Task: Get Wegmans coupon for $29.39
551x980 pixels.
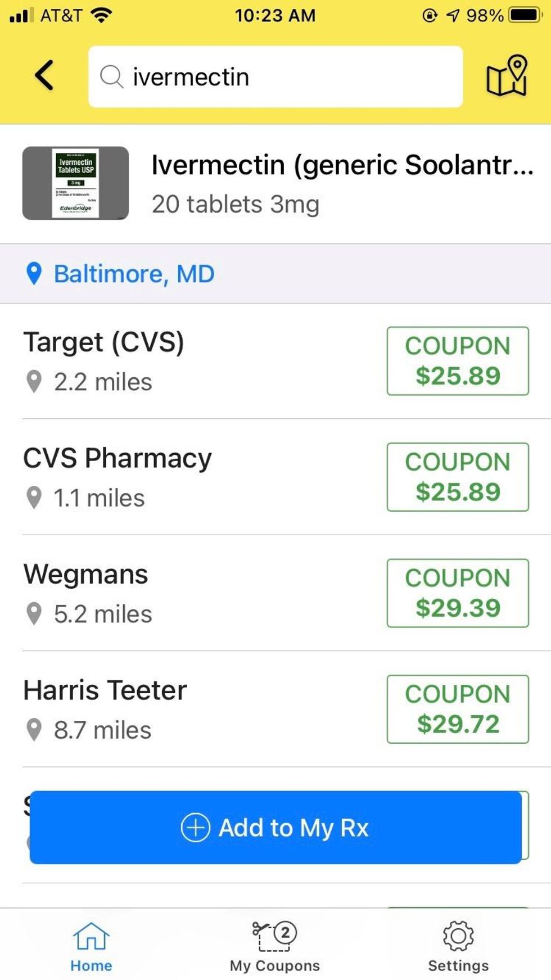Action: pos(458,593)
